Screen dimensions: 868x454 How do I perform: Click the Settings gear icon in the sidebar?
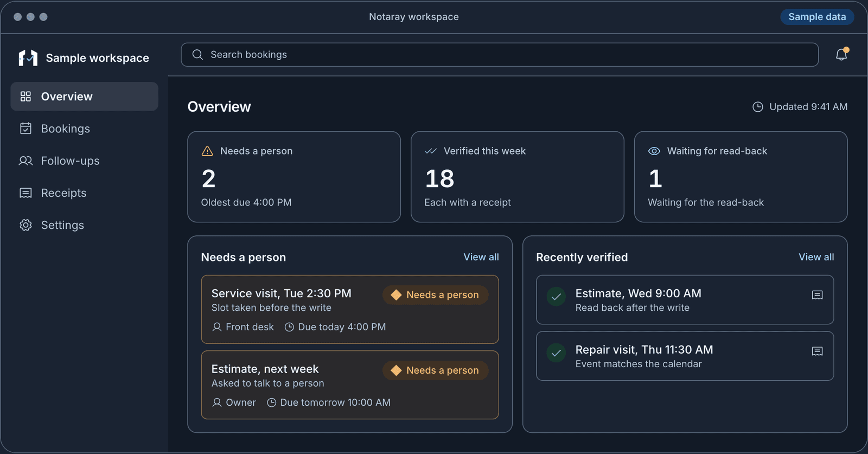click(x=25, y=225)
